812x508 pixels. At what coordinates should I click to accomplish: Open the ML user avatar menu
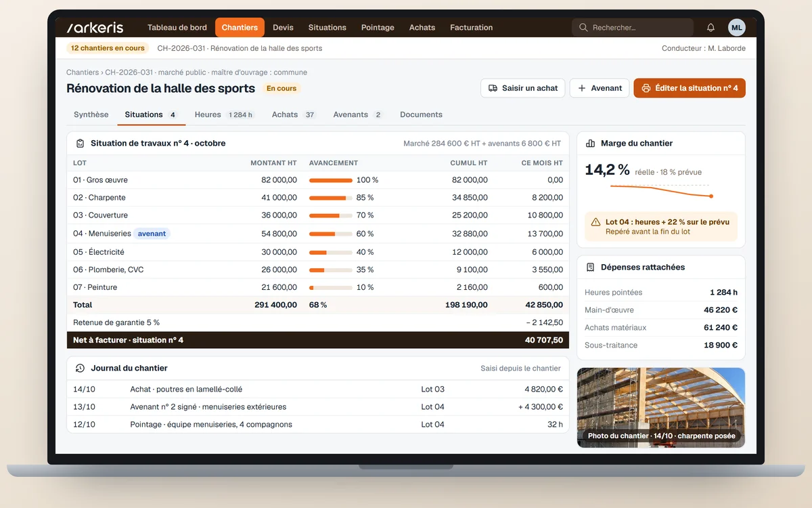(x=737, y=28)
